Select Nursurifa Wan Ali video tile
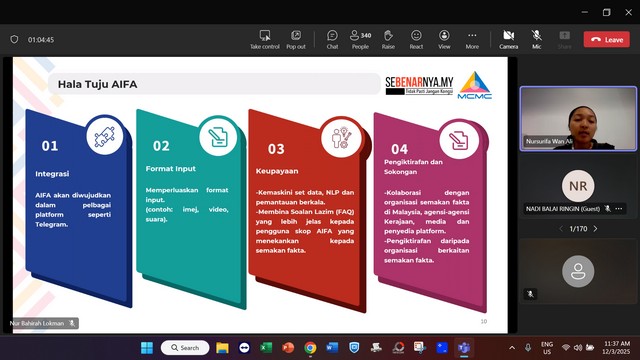Screen dimensions: 640x360 click(578, 119)
